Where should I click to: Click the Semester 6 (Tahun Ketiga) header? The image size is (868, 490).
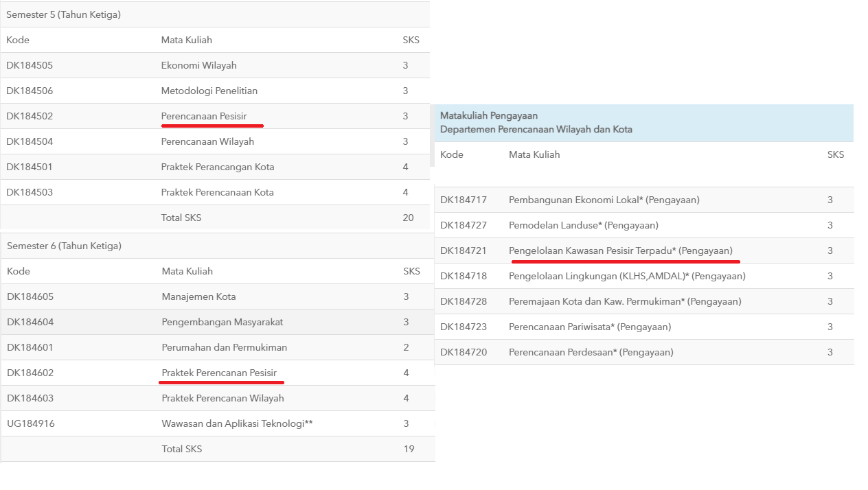64,246
